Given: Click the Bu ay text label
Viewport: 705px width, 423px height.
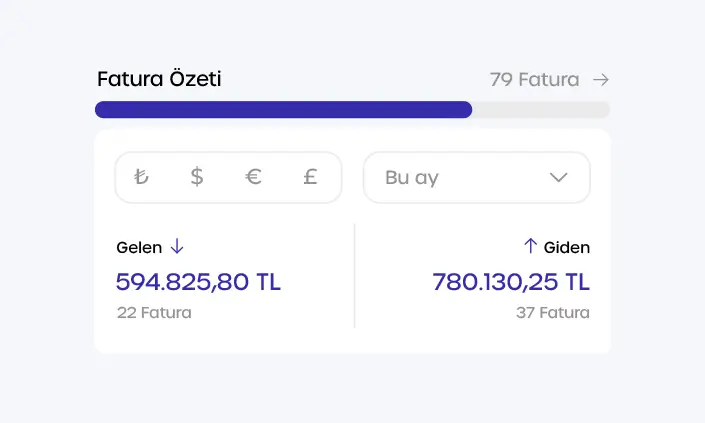Looking at the screenshot, I should 412,178.
